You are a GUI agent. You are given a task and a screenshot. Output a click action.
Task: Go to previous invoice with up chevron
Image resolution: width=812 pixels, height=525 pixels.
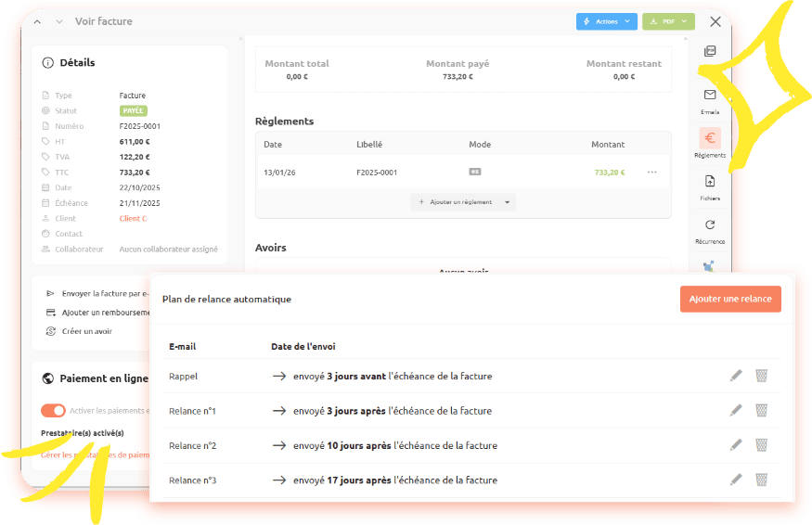pos(37,21)
